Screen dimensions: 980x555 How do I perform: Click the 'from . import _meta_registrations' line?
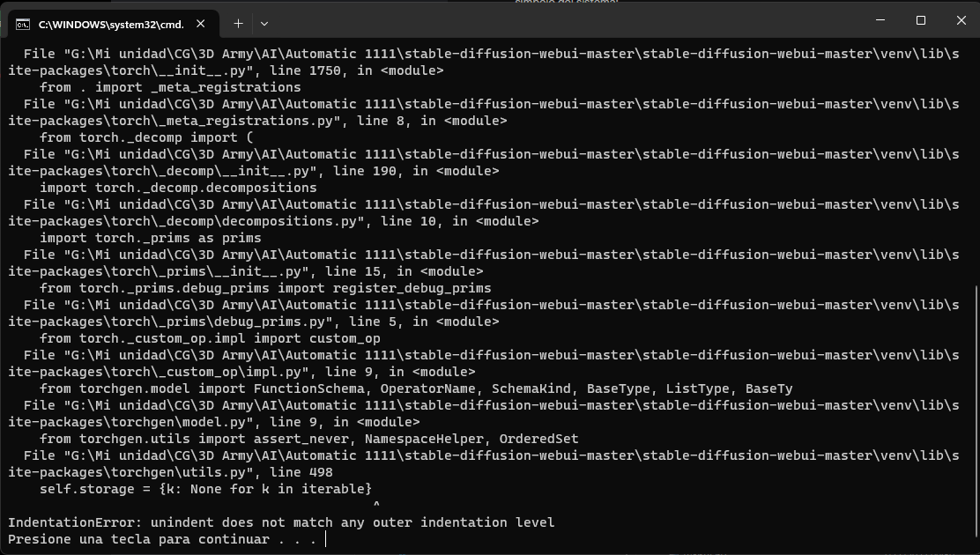click(x=170, y=87)
